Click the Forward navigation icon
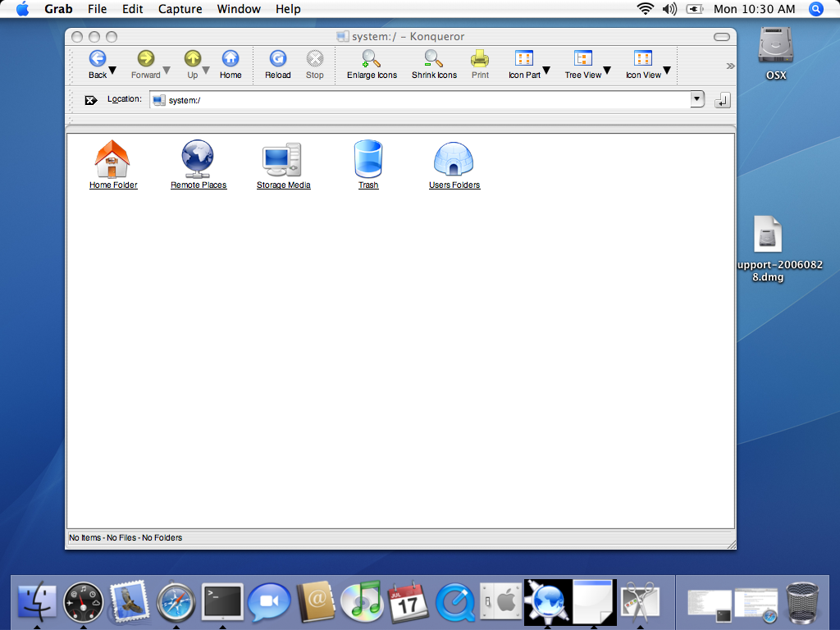Viewport: 840px width, 630px height. tap(146, 58)
